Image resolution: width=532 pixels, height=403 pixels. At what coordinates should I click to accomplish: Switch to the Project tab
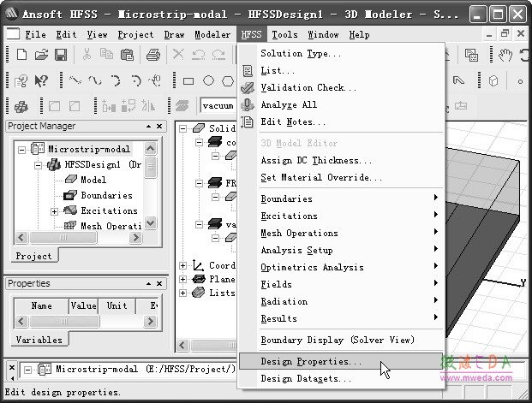tap(34, 256)
